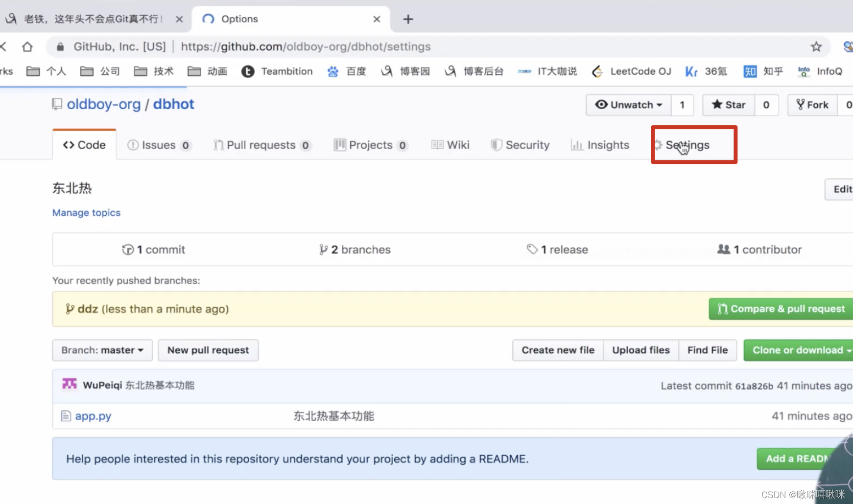Expand the Unwatch dropdown
Image resolution: width=853 pixels, height=504 pixels.
[x=629, y=105]
